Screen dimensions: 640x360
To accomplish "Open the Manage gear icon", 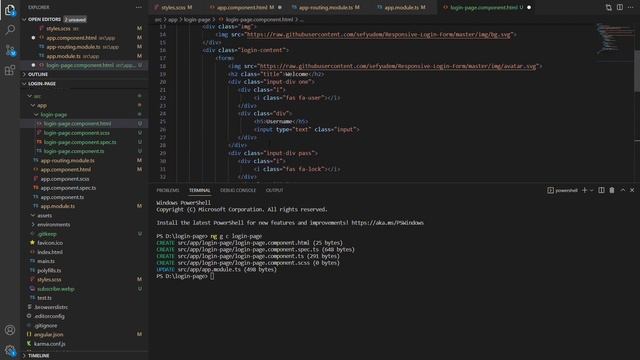I will (10, 350).
